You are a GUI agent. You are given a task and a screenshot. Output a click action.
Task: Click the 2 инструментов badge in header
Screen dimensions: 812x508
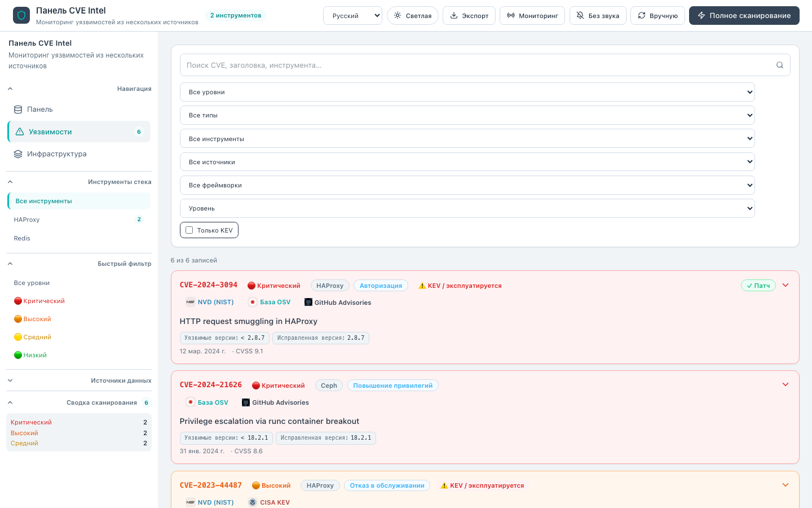[236, 15]
